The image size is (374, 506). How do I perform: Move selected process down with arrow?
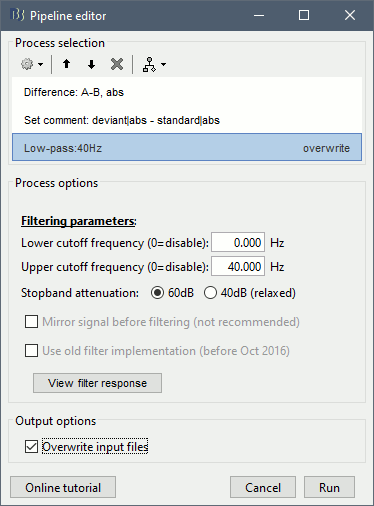(91, 64)
